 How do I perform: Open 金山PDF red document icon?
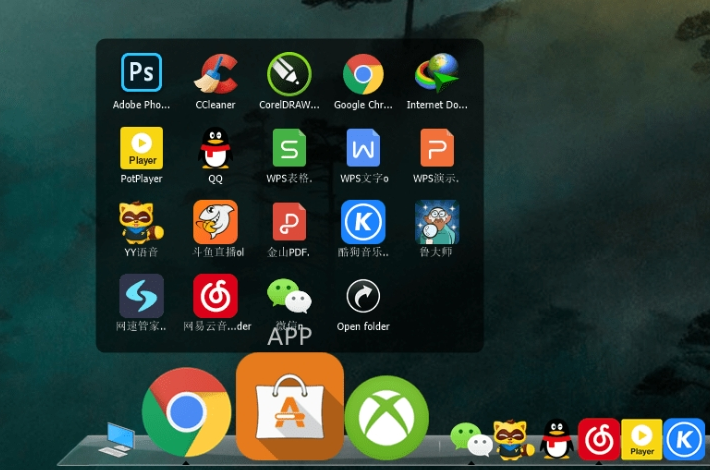point(289,222)
